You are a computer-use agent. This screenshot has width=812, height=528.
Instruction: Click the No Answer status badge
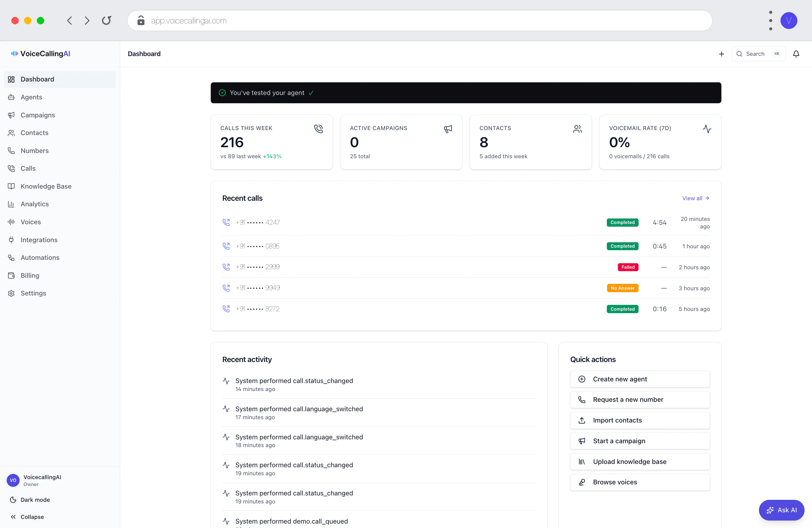tap(623, 288)
